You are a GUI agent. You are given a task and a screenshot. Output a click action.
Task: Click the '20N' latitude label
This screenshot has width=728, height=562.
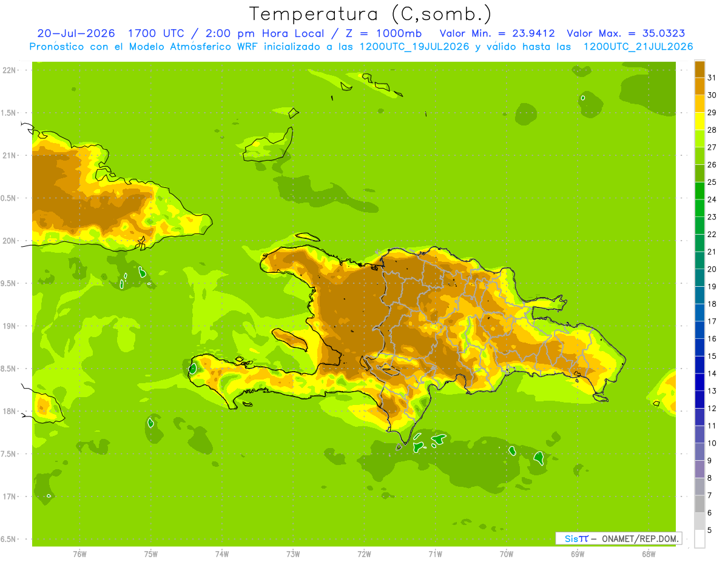point(9,241)
